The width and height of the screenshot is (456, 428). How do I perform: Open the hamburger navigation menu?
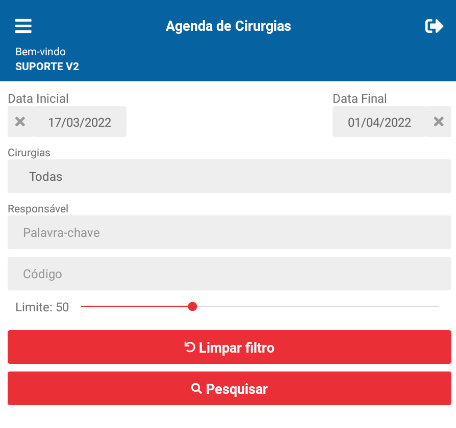pyautogui.click(x=23, y=26)
